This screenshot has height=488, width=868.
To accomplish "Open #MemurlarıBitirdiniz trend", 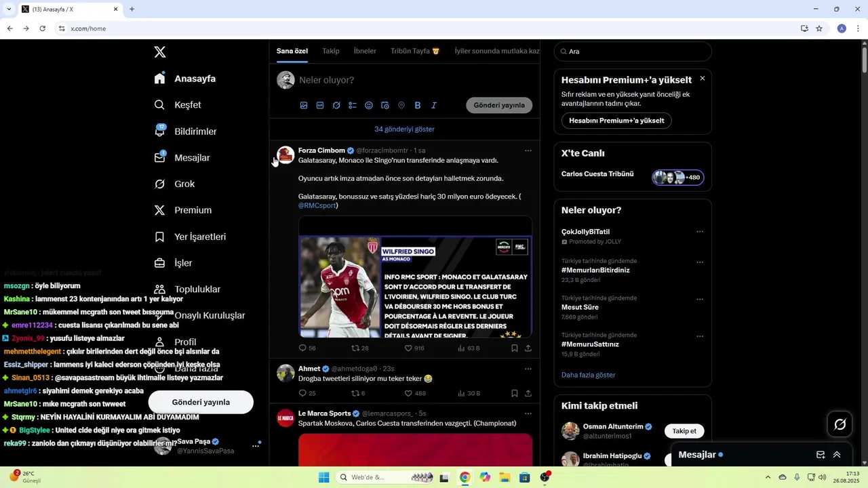I will [x=595, y=270].
